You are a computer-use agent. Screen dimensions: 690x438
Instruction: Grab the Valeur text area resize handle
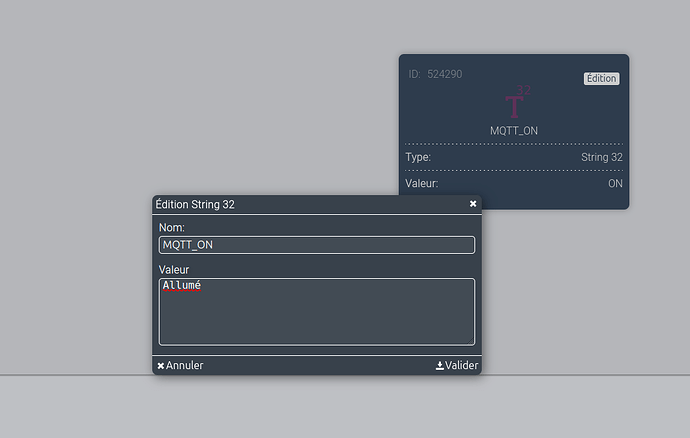pos(471,341)
